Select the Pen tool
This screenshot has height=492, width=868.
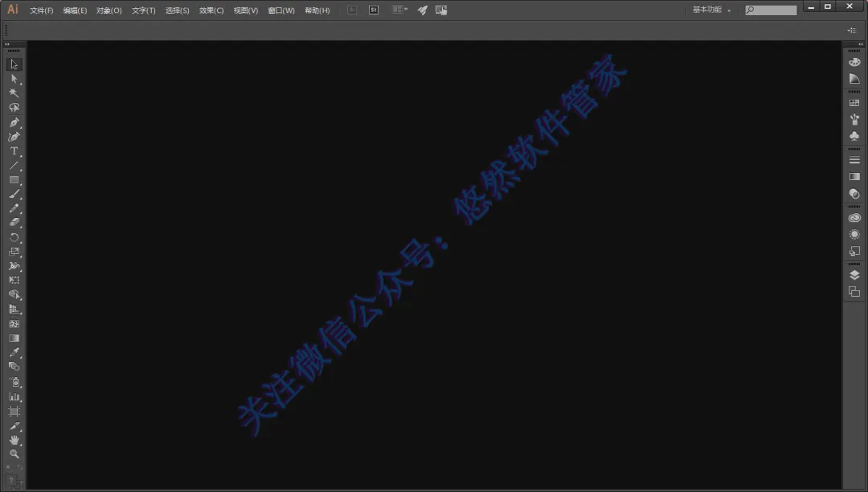pyautogui.click(x=14, y=122)
